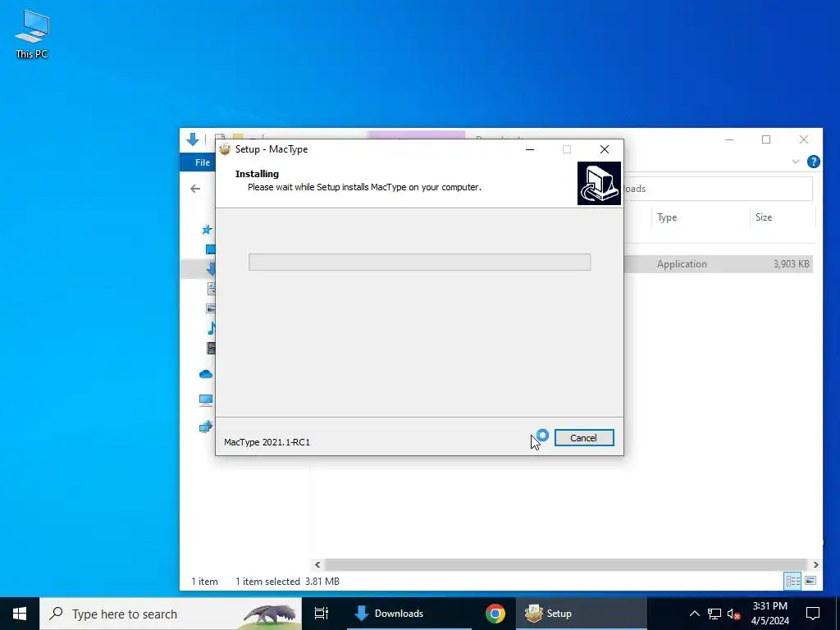
Task: Click the Downloads search box
Action: 719,189
